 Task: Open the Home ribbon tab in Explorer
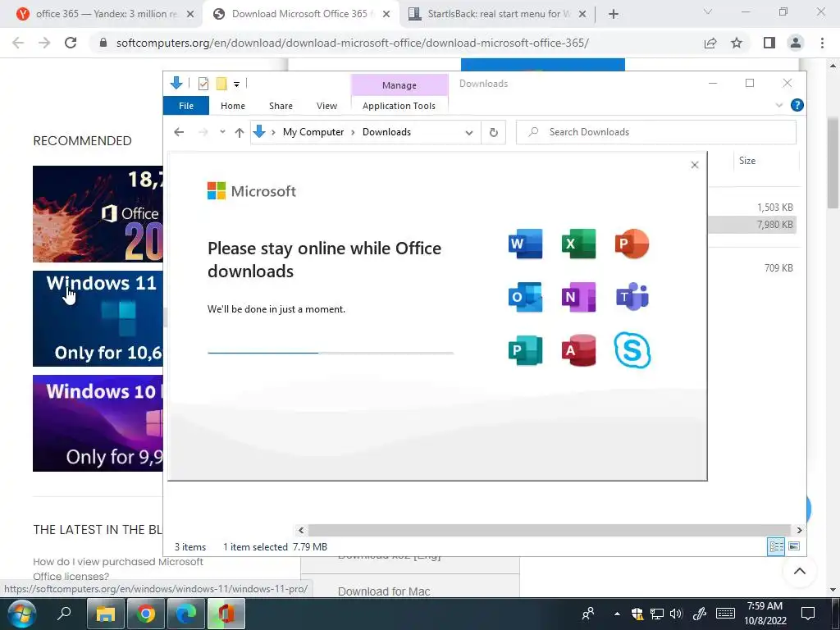click(232, 106)
